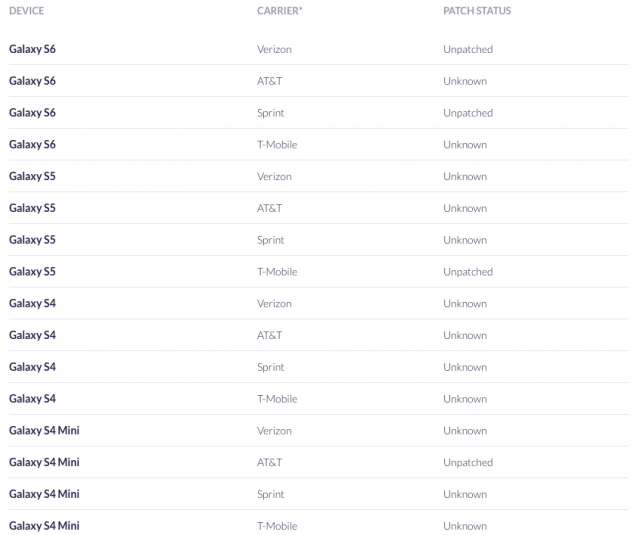Click Unknown status for Galaxy S5 AT&T

[x=465, y=208]
